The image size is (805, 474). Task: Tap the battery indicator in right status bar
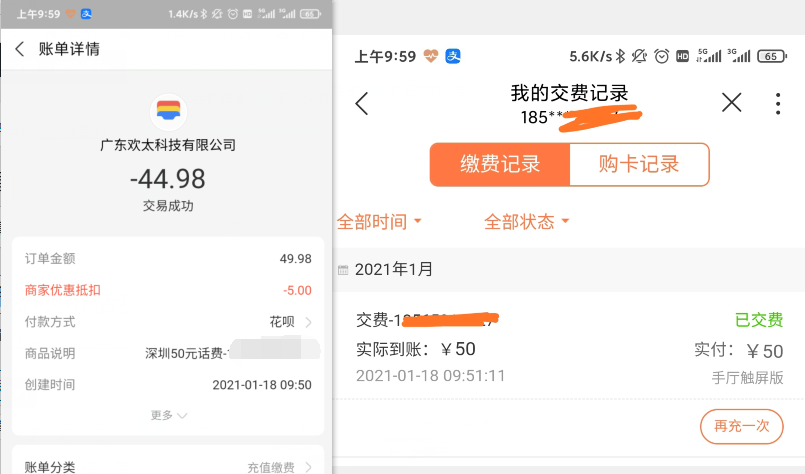(771, 56)
